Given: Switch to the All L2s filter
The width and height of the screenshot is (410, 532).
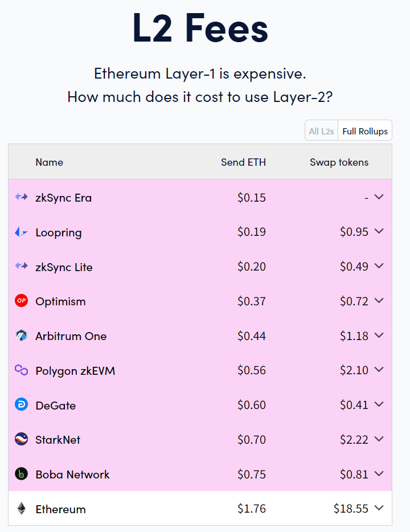Looking at the screenshot, I should click(322, 131).
